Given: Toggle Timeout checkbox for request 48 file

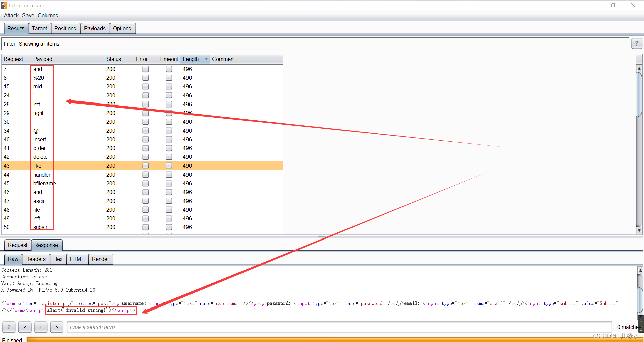Looking at the screenshot, I should pyautogui.click(x=169, y=210).
